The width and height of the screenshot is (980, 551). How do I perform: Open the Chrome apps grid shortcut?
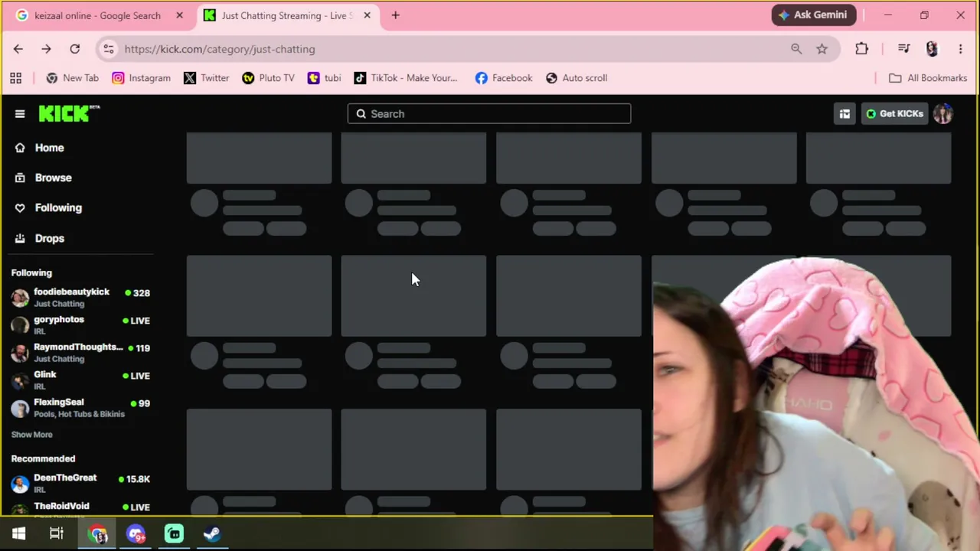15,78
